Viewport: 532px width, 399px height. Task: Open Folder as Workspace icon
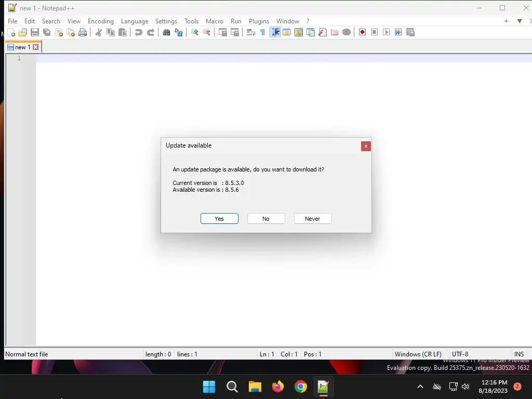coord(335,32)
